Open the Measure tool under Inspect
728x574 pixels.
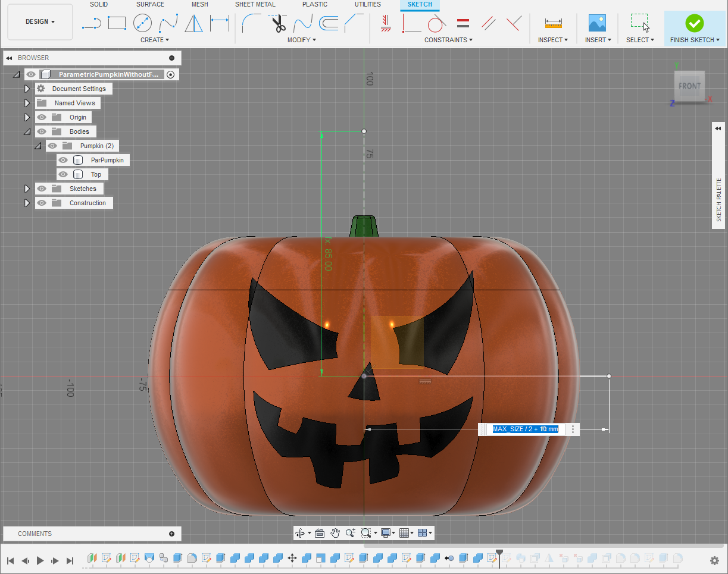553,23
